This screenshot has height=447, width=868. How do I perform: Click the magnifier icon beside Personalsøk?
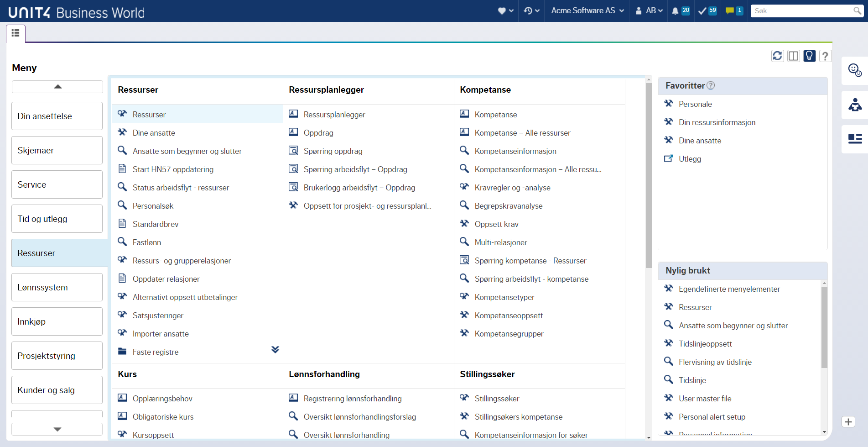click(x=122, y=205)
